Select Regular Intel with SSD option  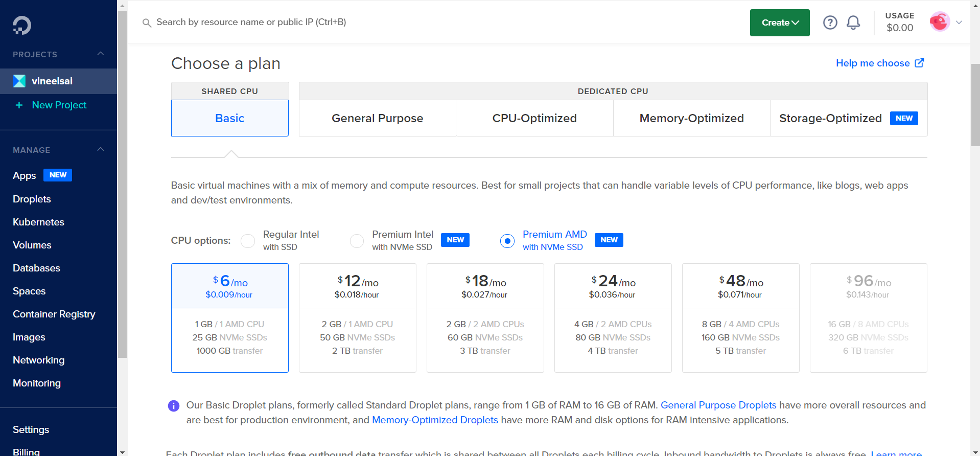pos(248,241)
